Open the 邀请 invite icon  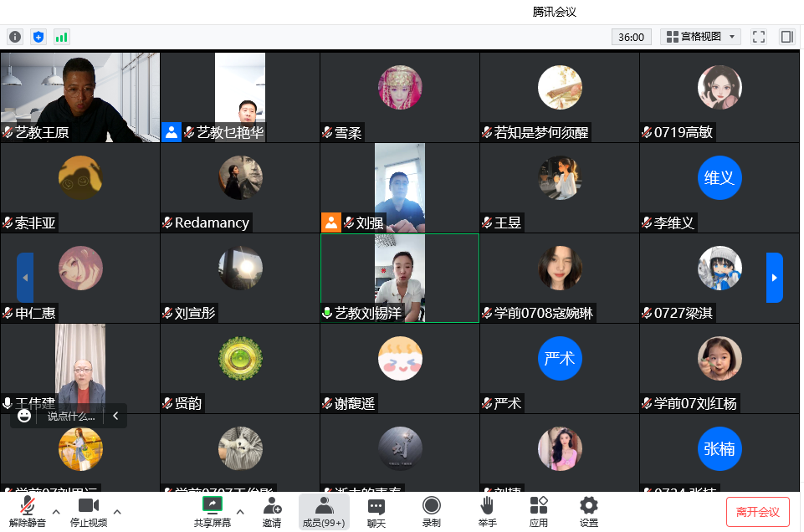tap(272, 511)
